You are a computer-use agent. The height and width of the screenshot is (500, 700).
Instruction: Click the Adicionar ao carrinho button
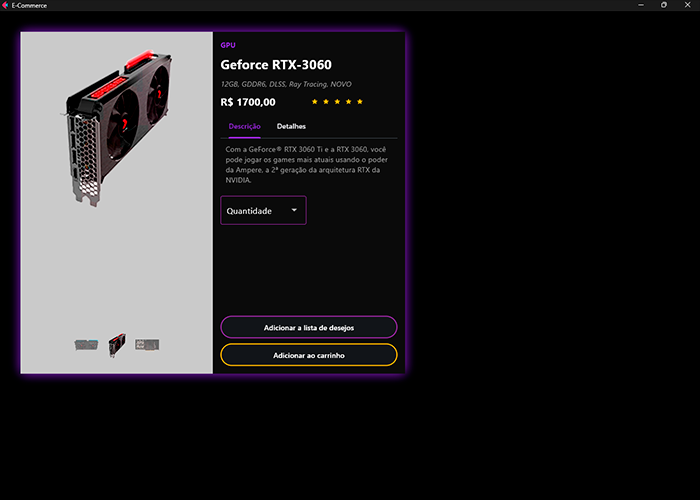pos(309,355)
